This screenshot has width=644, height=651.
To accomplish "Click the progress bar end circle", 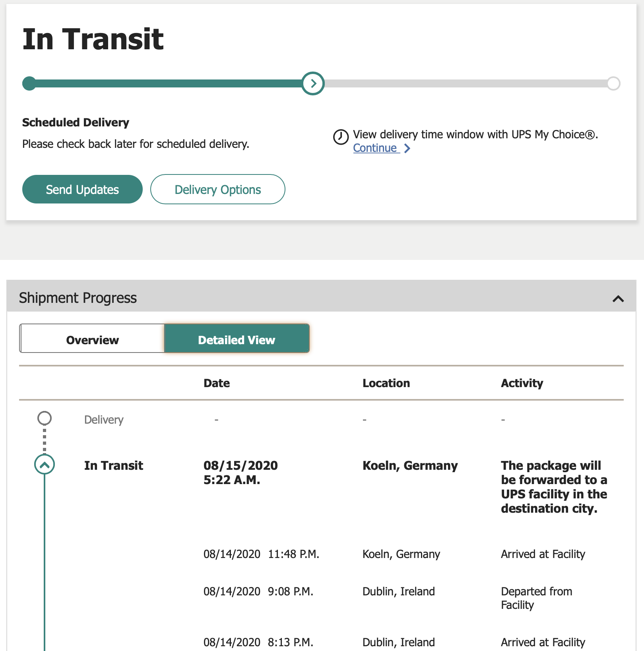I will click(x=613, y=83).
